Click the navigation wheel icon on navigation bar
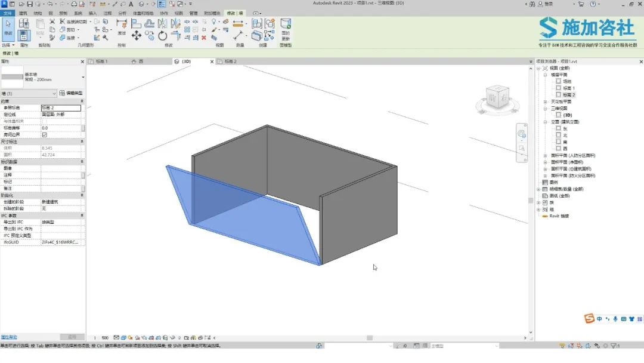The width and height of the screenshot is (644, 363). pyautogui.click(x=522, y=134)
